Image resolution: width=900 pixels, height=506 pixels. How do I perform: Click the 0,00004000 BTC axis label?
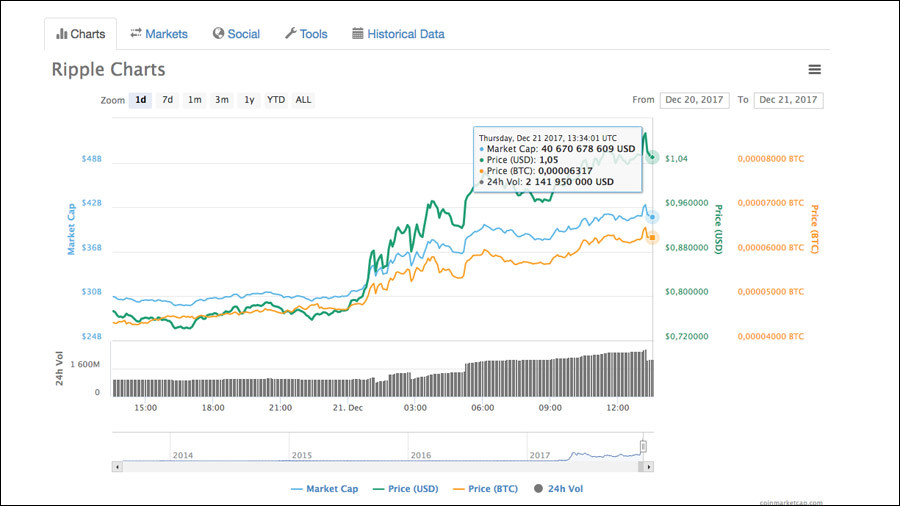pyautogui.click(x=771, y=337)
